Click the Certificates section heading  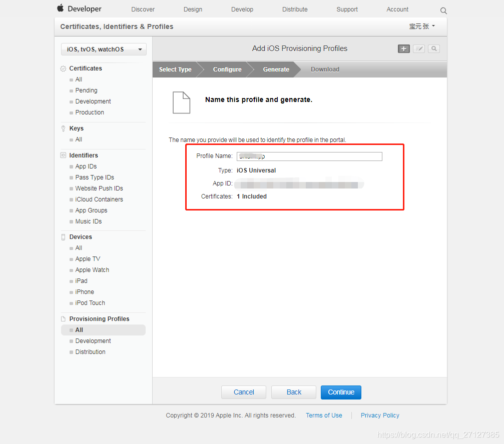tap(86, 68)
